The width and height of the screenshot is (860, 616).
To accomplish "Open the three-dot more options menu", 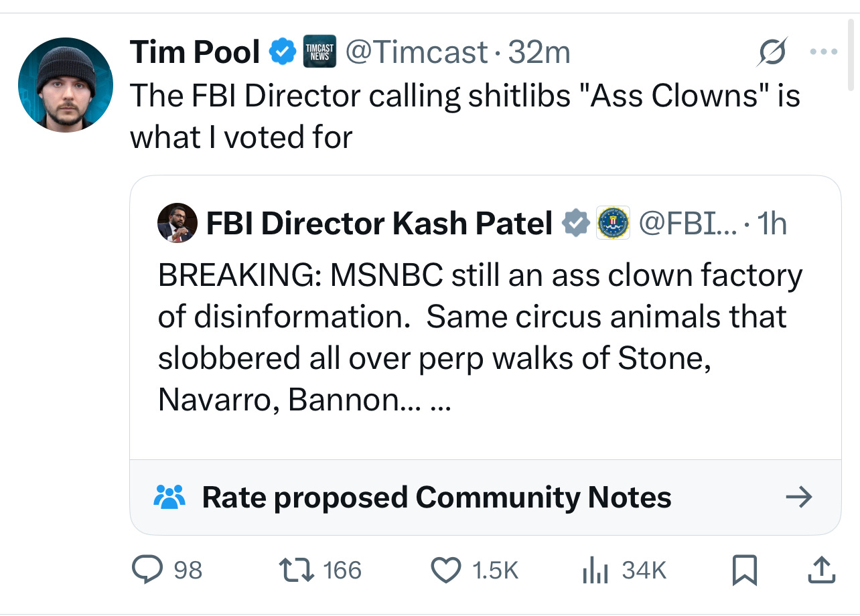I will pos(825,52).
